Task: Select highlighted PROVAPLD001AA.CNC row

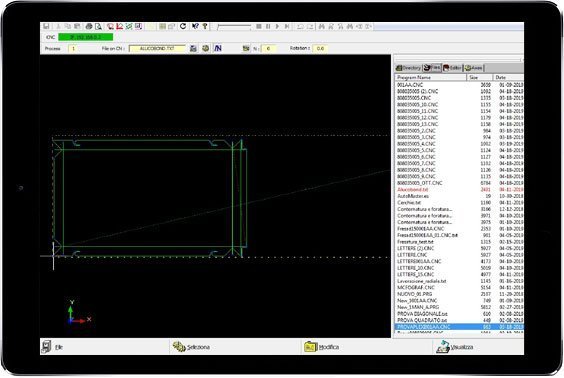Action: pos(459,327)
